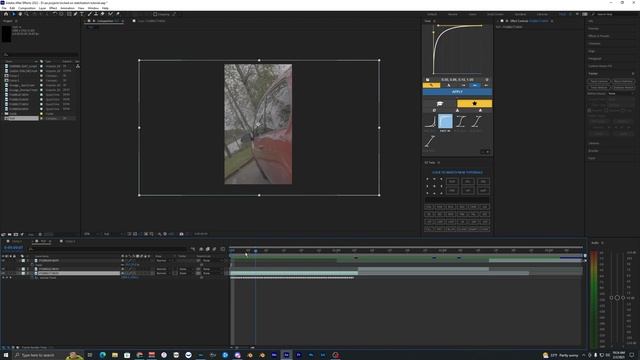
Task: Select the Roto Brush tool
Action: tap(110, 14)
